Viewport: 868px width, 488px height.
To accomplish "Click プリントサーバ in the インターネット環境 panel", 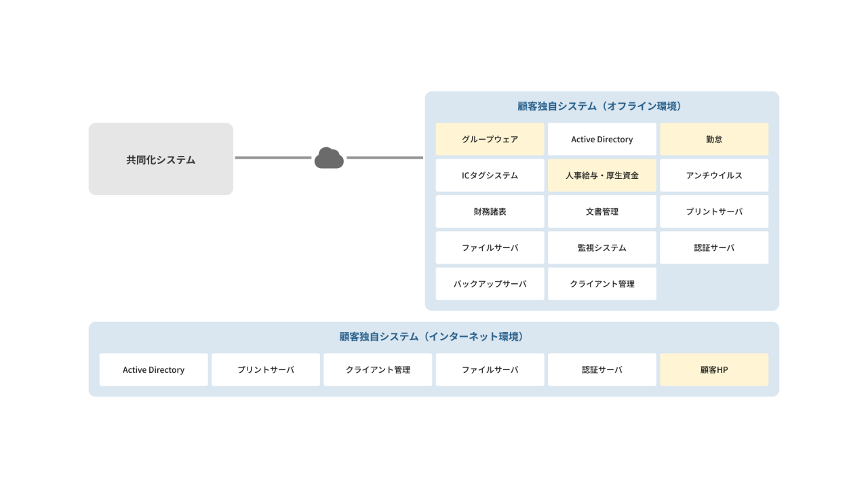I will coord(266,369).
